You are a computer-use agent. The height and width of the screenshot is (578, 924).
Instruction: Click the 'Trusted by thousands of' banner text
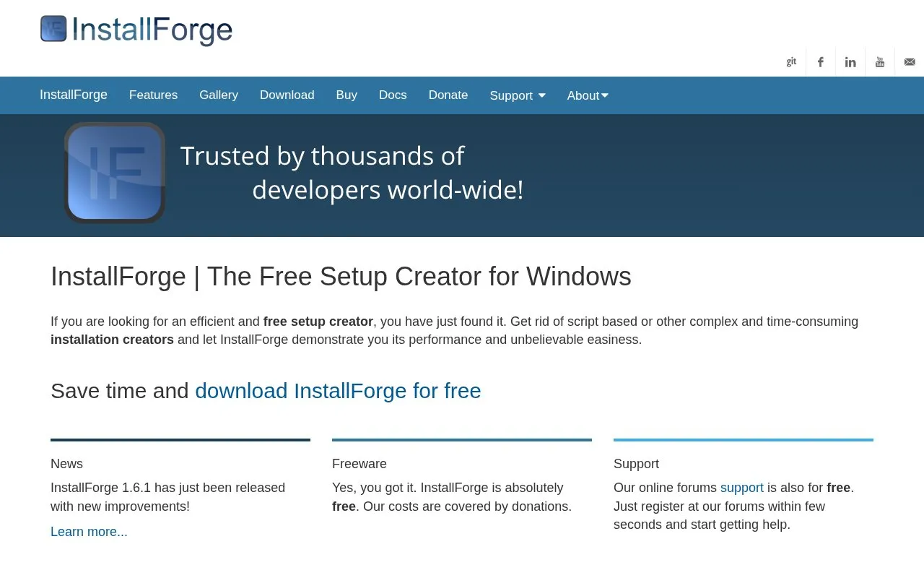pos(322,156)
